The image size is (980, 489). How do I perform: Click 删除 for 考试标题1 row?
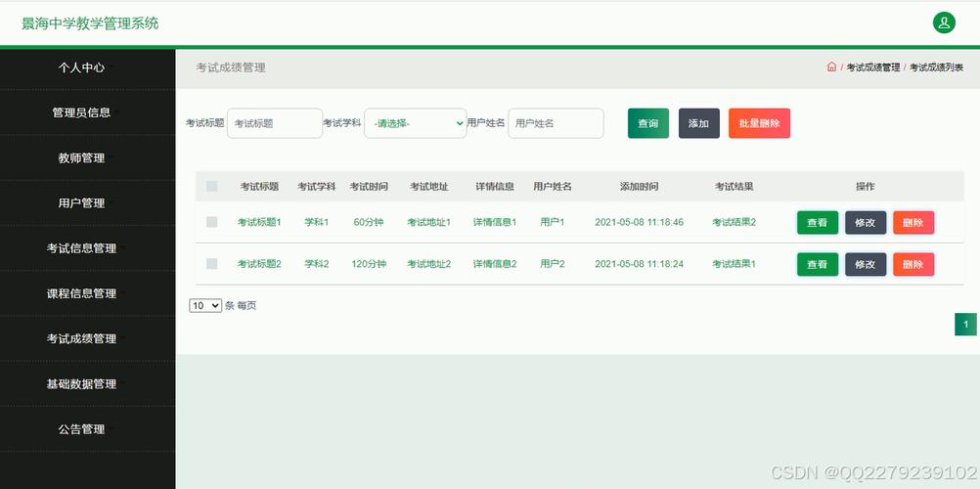(913, 223)
